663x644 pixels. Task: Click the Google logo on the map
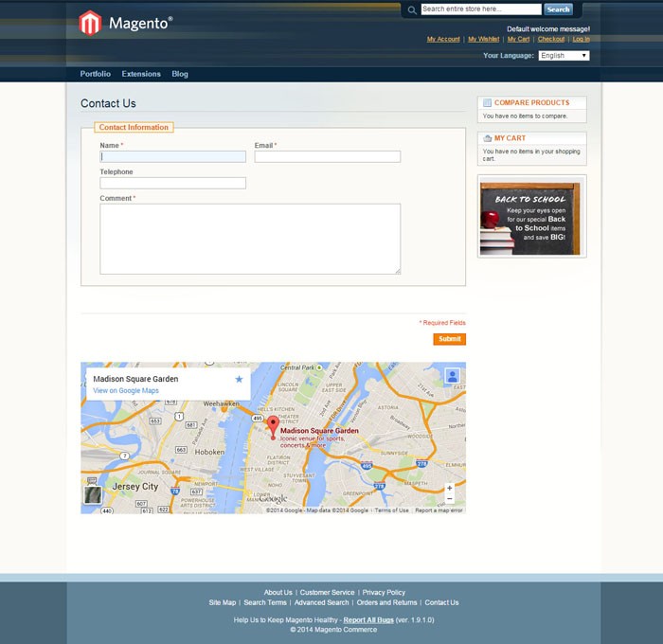273,499
